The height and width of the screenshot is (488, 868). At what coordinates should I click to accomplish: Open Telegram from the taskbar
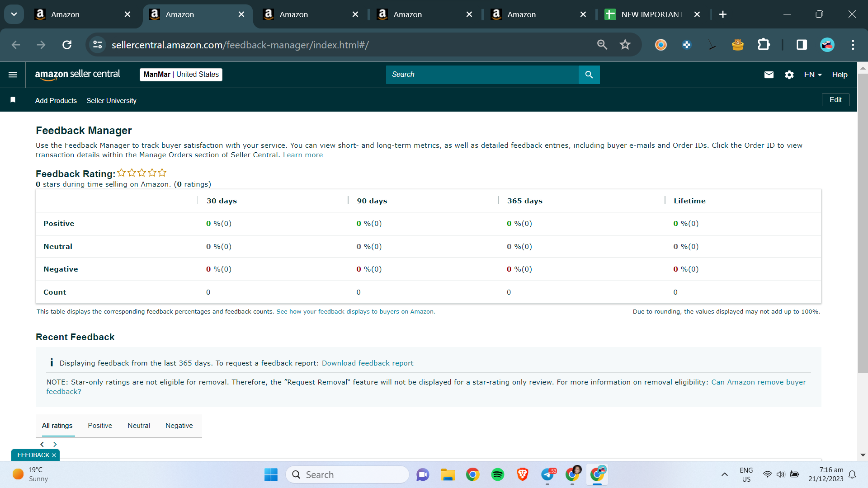[x=547, y=474]
